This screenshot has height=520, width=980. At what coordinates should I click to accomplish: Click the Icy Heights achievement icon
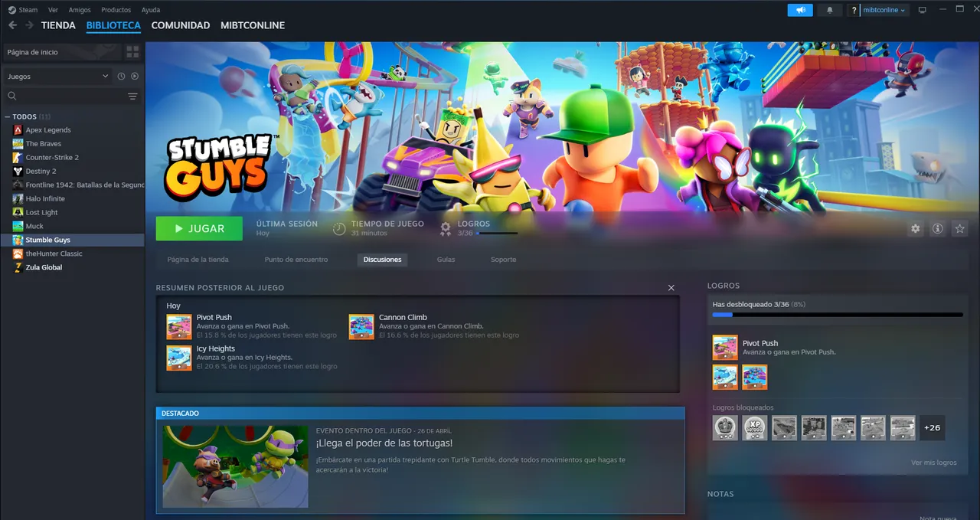179,358
